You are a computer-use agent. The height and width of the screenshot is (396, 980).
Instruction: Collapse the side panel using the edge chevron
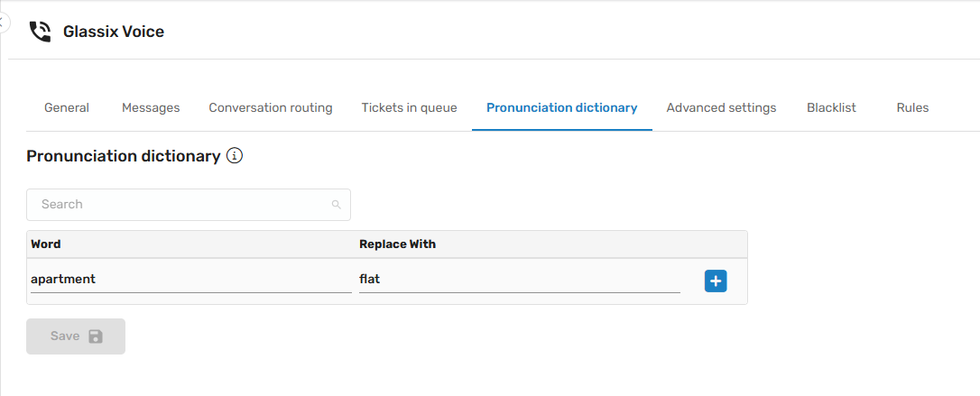point(3,22)
